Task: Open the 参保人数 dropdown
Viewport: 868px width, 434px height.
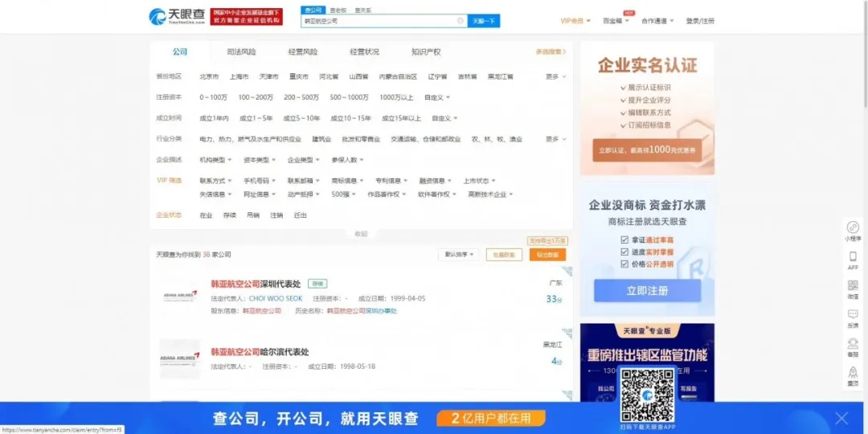Action: coord(347,160)
